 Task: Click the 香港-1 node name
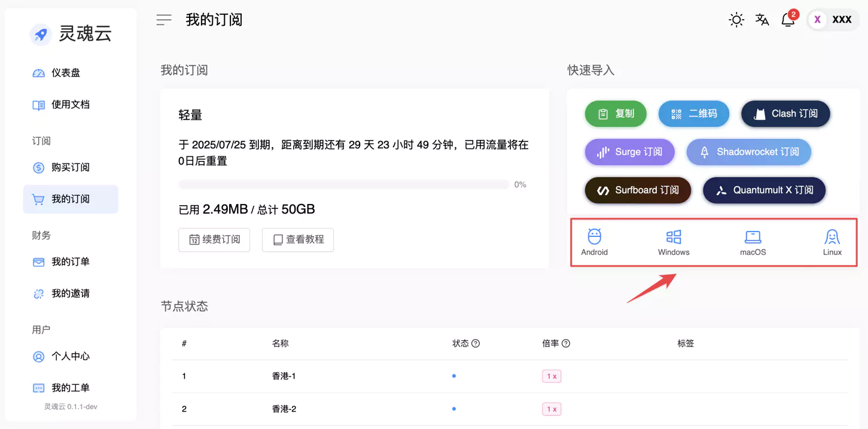coord(284,376)
